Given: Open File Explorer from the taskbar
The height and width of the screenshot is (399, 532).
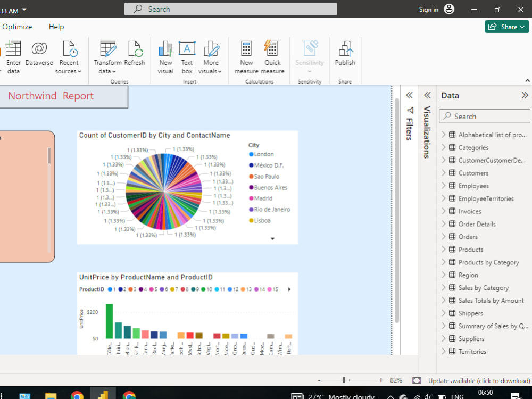Looking at the screenshot, I should (x=51, y=395).
